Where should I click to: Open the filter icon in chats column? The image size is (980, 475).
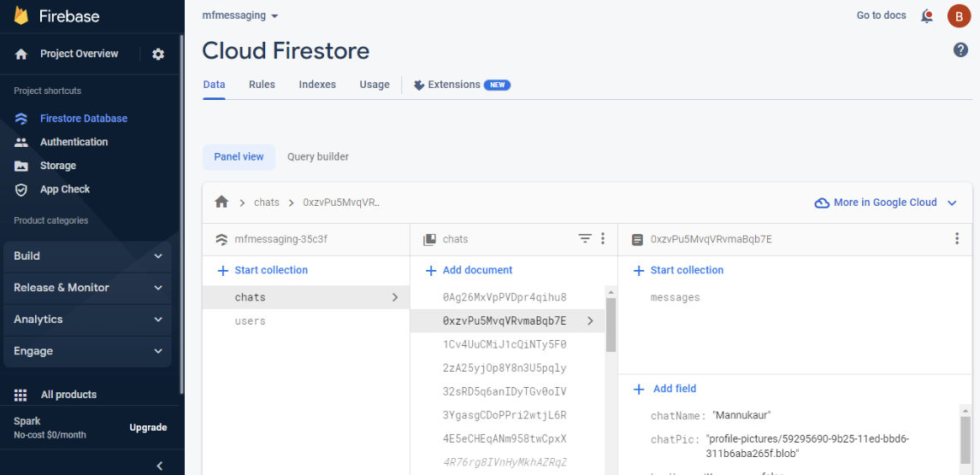[x=584, y=238]
